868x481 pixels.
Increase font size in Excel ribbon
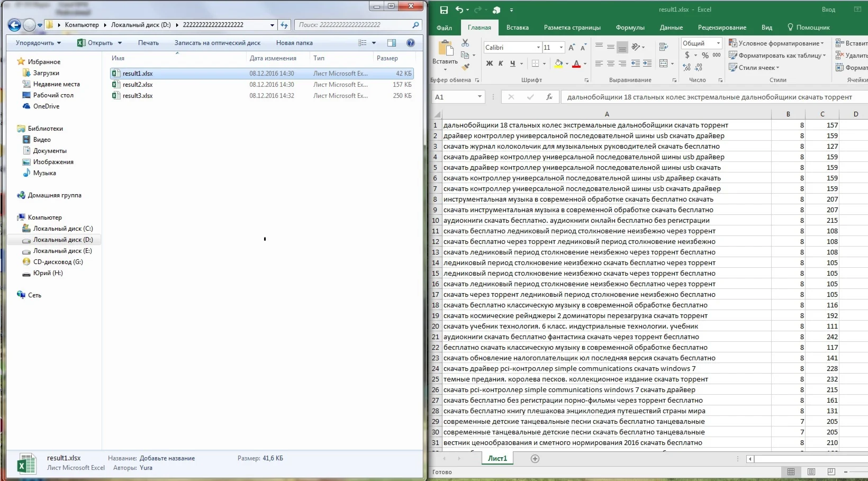point(572,48)
